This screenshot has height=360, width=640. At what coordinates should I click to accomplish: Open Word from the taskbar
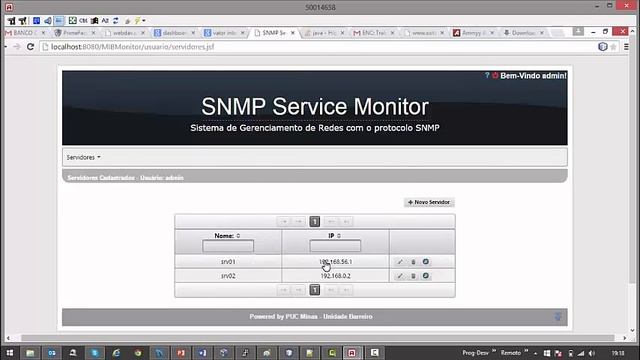coord(202,353)
